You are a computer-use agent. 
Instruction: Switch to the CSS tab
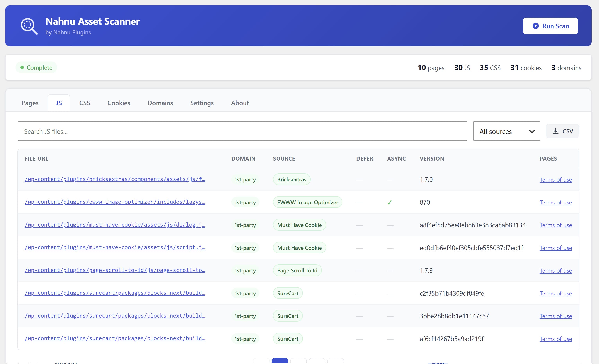click(85, 103)
